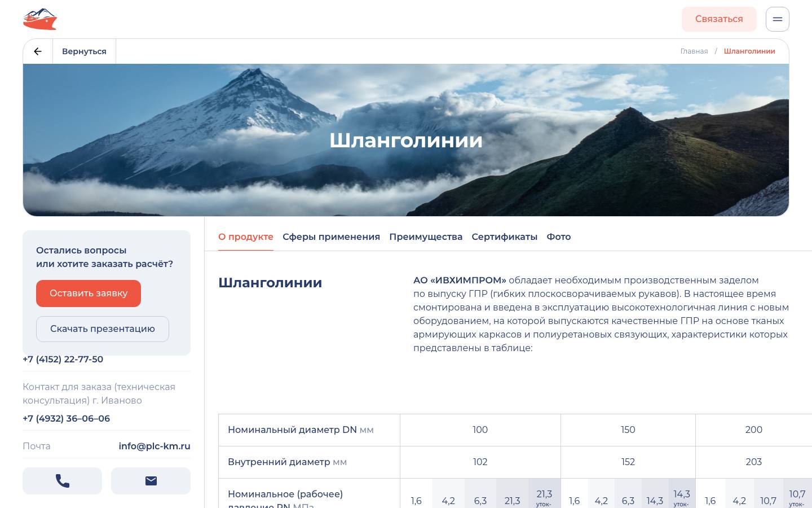Select the О продукте tab
This screenshot has height=508, width=812.
pos(246,237)
